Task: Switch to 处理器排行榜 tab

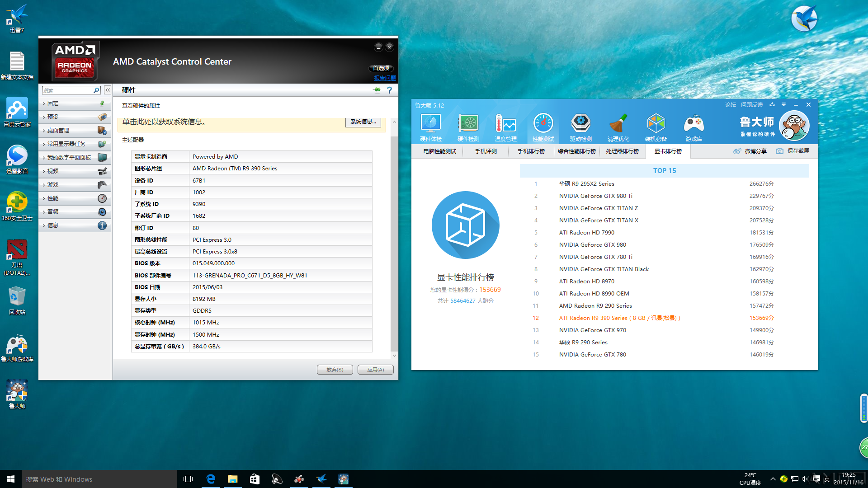Action: pos(622,151)
